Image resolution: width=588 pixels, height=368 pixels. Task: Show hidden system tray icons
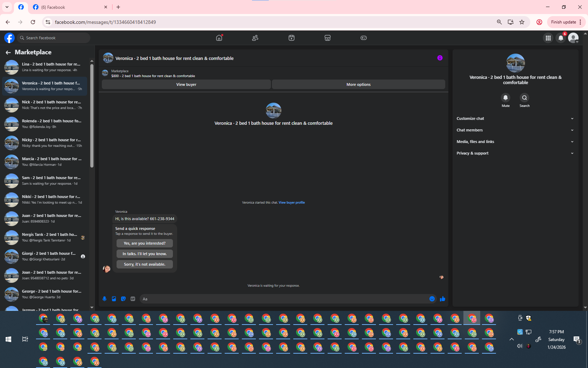511,339
